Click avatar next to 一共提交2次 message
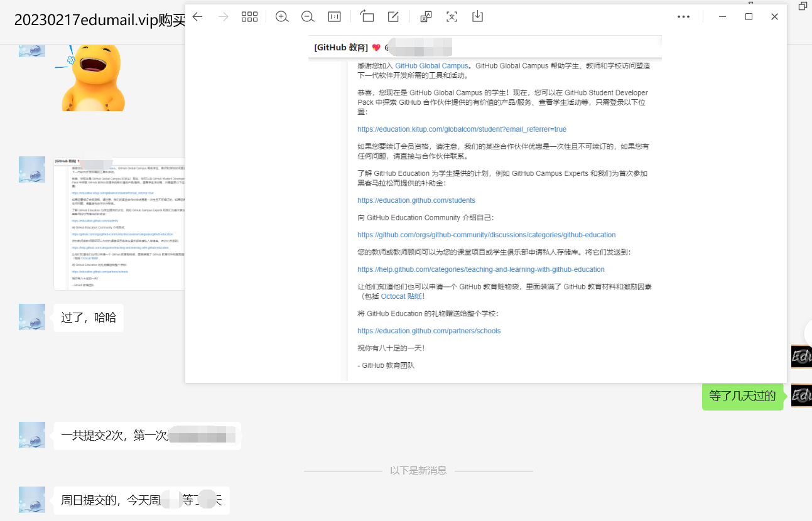The height and width of the screenshot is (521, 812). click(x=32, y=435)
